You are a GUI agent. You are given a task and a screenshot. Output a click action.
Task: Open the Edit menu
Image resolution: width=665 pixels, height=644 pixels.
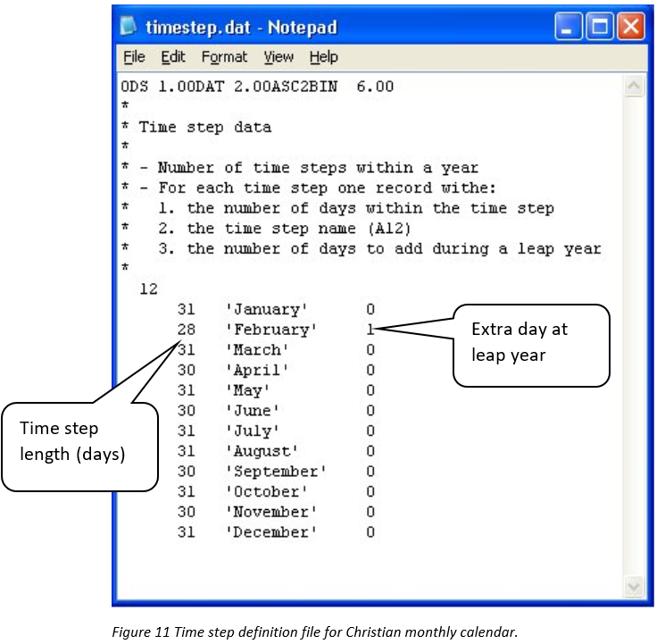coord(173,57)
